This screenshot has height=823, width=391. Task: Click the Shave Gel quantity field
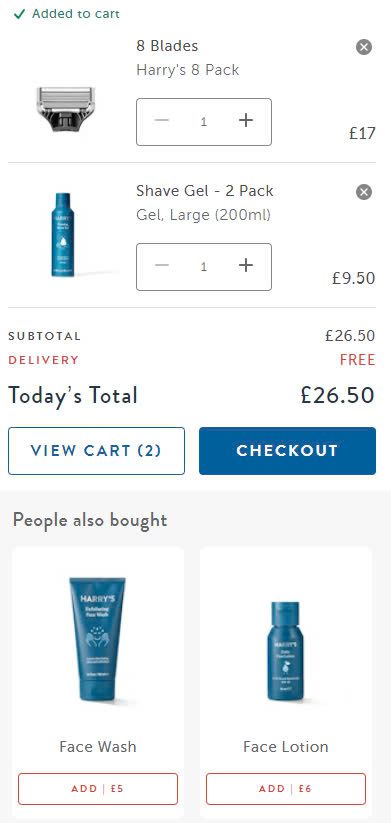point(204,267)
